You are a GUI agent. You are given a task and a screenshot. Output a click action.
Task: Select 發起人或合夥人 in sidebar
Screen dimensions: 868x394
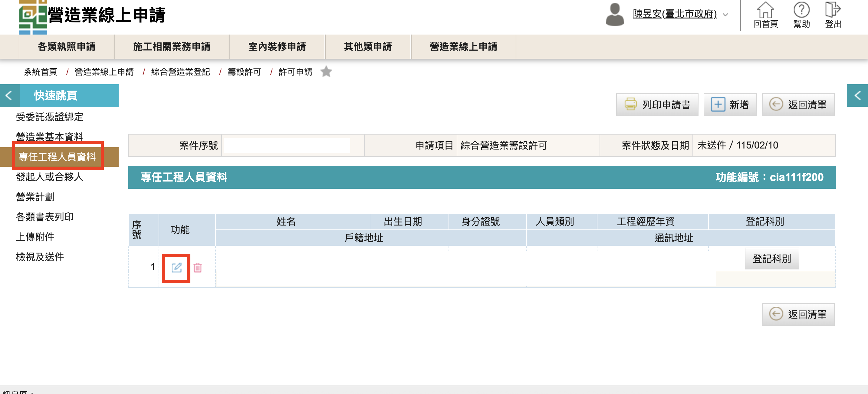50,177
